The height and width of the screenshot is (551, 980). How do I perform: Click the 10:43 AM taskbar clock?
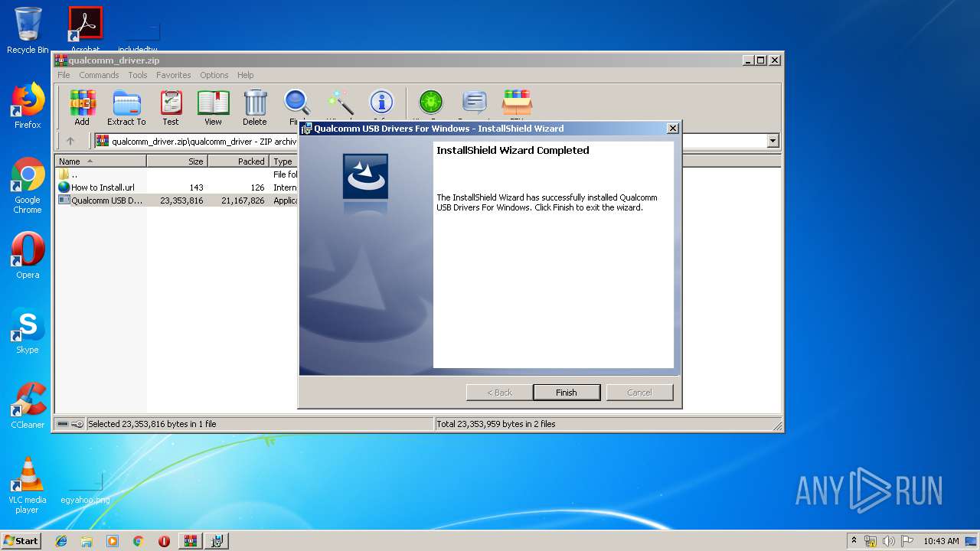pos(941,541)
